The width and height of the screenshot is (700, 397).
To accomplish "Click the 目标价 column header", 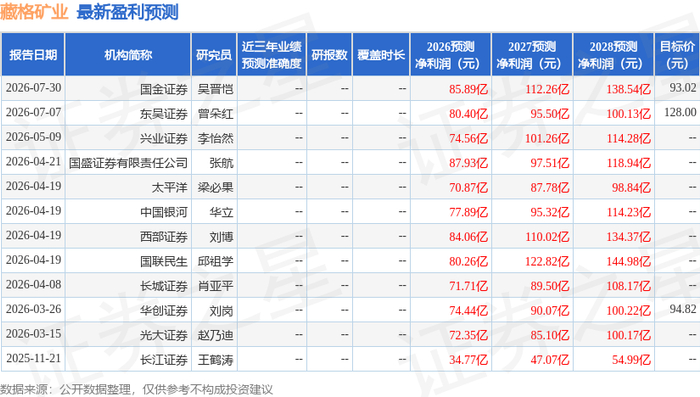I will [677, 54].
